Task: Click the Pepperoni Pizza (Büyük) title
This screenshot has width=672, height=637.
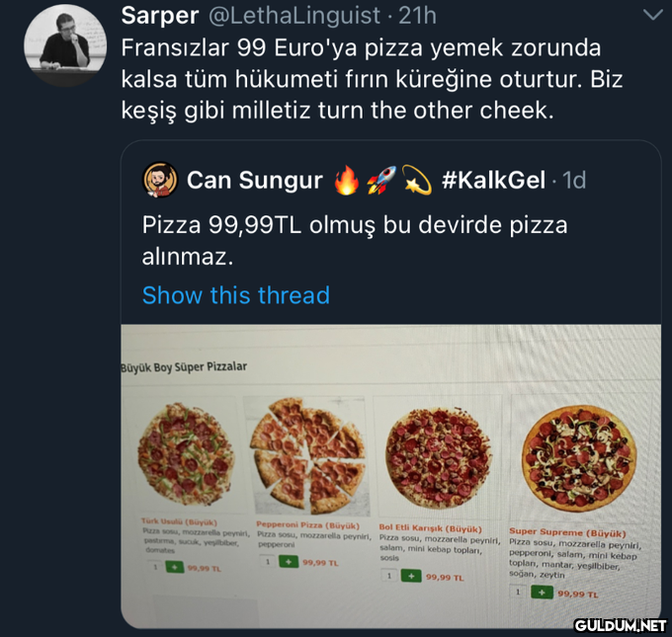Action: (x=306, y=524)
